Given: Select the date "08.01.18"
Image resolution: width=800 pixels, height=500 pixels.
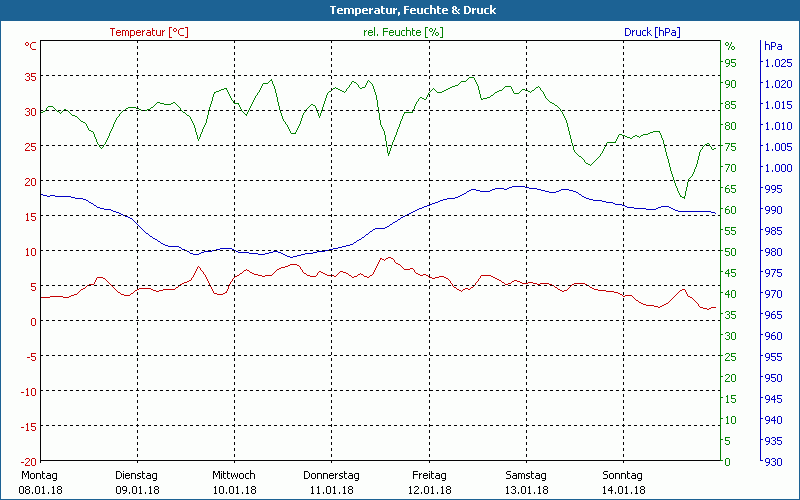Looking at the screenshot, I should (40, 490).
